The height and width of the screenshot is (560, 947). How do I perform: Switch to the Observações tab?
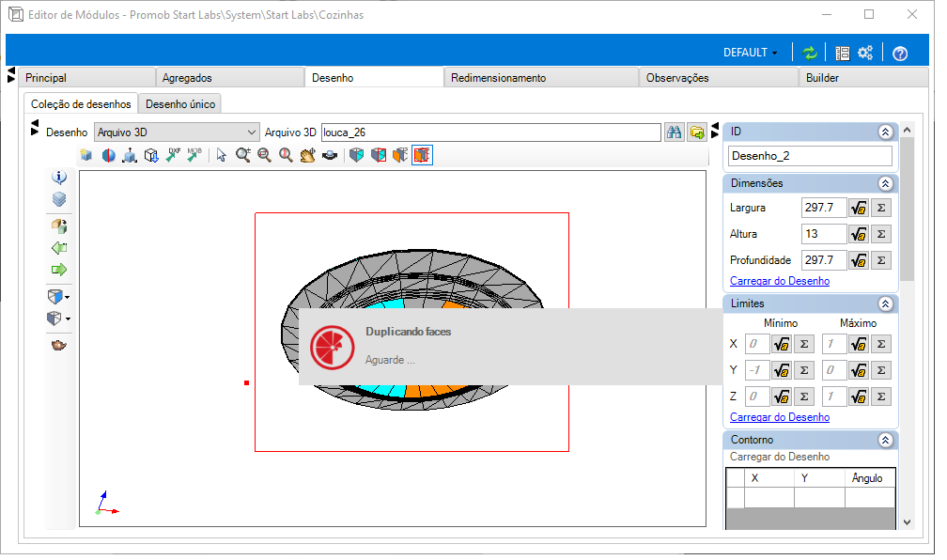coord(719,78)
